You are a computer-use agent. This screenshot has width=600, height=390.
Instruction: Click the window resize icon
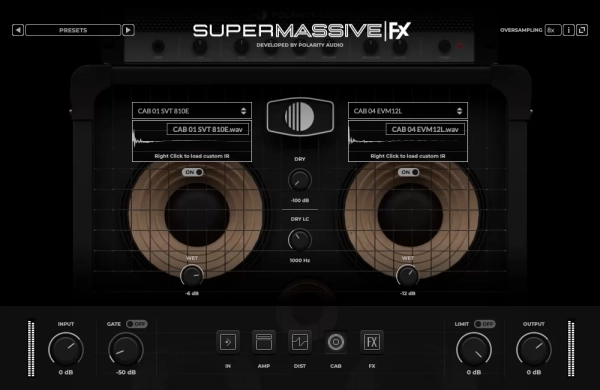tap(582, 30)
